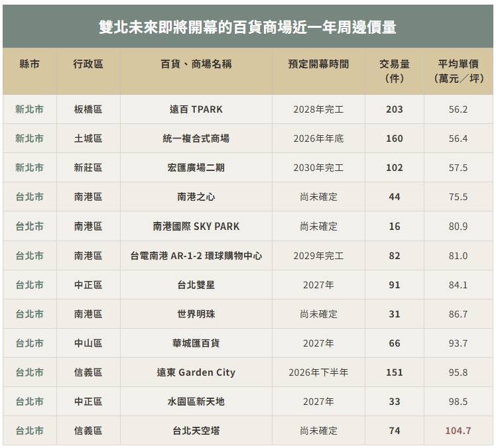Select the 台北天空塔 cell
The height and width of the screenshot is (448, 496).
click(x=196, y=431)
